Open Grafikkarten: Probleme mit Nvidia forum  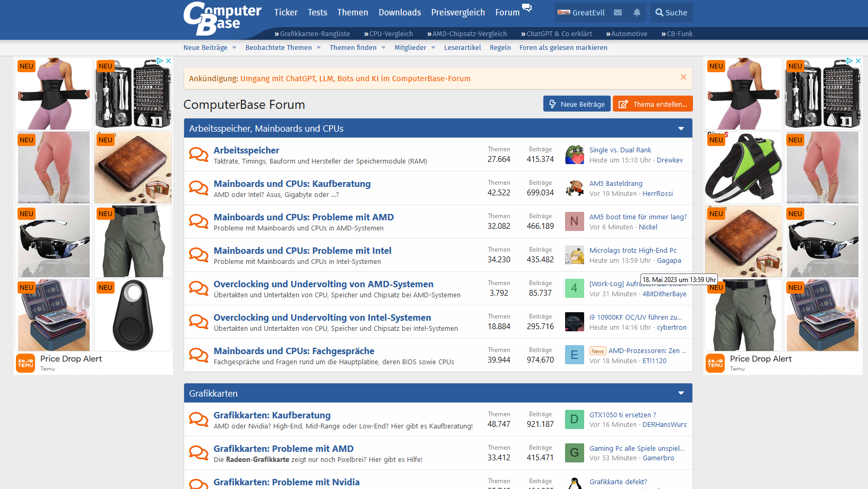287,482
